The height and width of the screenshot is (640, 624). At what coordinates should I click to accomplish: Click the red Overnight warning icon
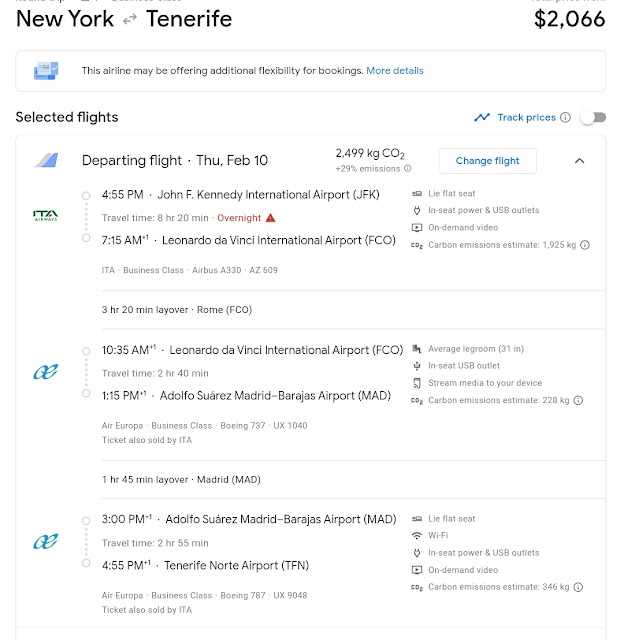(x=271, y=218)
